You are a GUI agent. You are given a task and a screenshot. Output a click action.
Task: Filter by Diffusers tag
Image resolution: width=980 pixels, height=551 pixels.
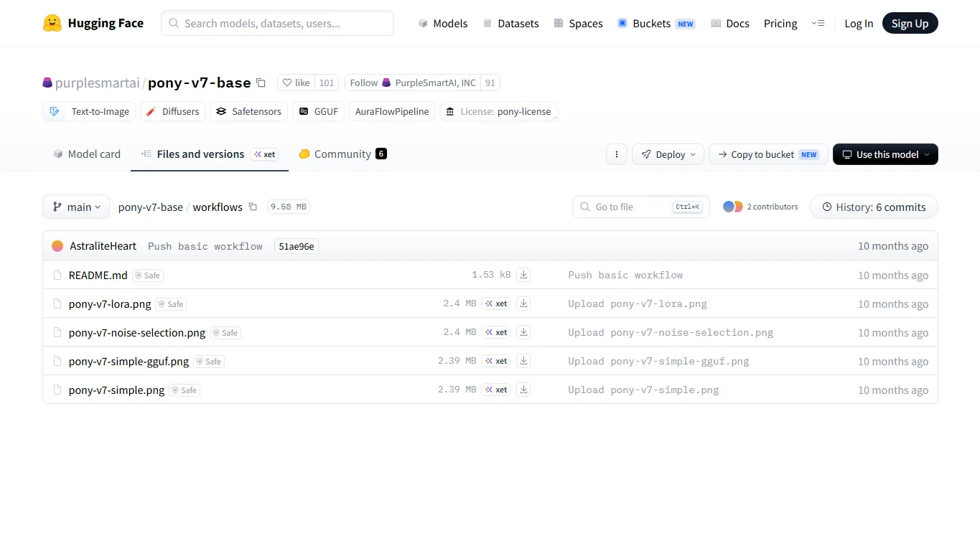172,111
